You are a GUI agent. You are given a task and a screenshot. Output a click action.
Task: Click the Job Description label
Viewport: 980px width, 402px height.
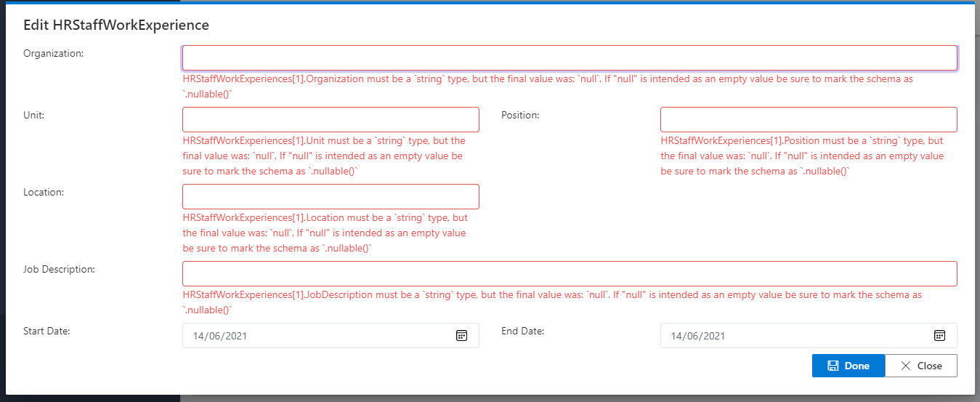[60, 269]
